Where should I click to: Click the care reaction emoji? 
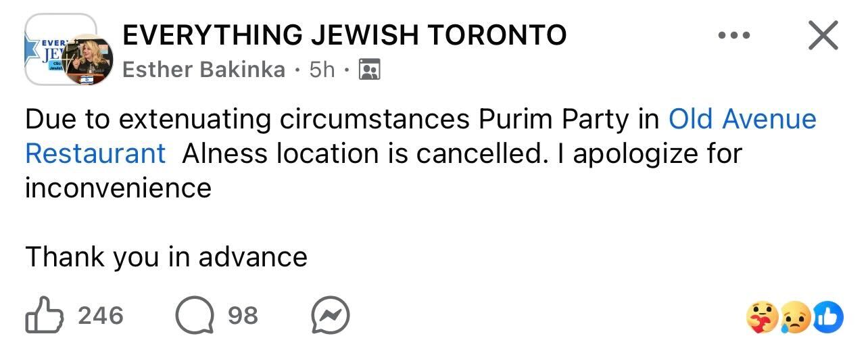click(761, 316)
